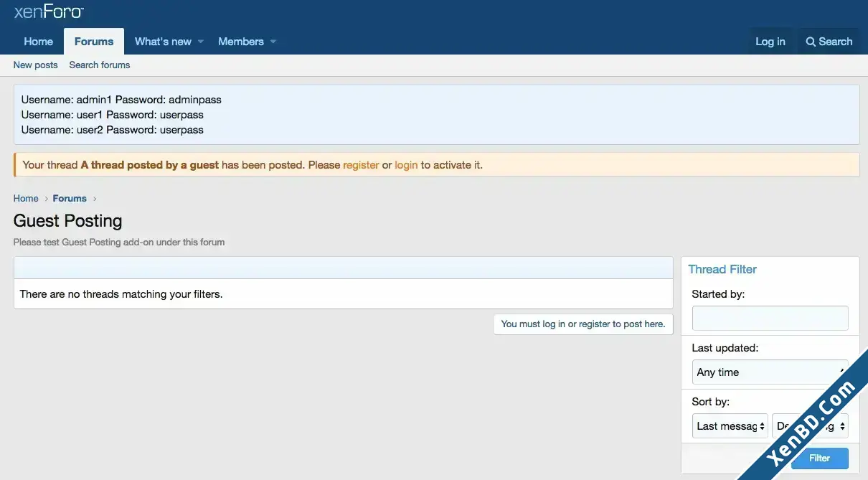Click the Thread Filter heading

(722, 269)
